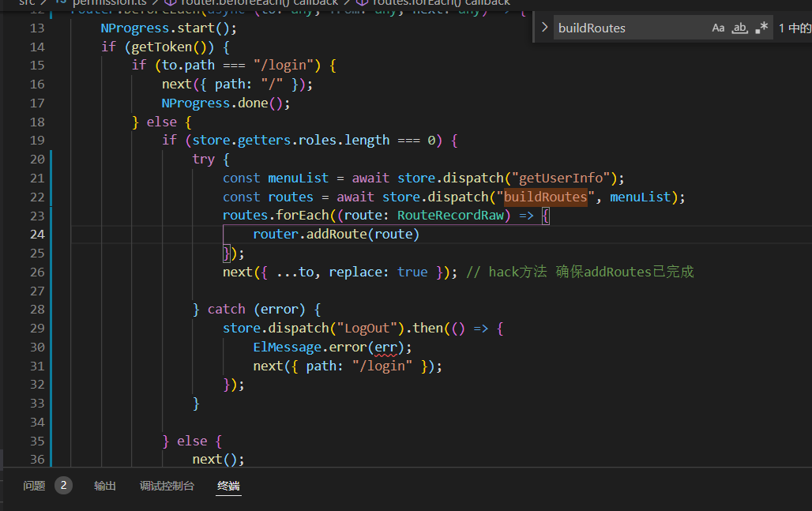812x511 pixels.
Task: Enable case-sensitive matching with the Aa toggle
Action: coord(718,28)
